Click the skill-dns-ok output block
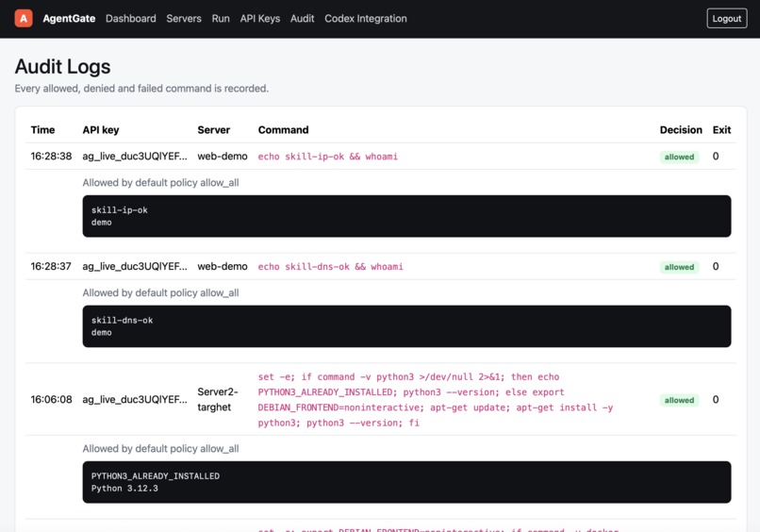Screen dimensions: 760x532 pyautogui.click(x=406, y=326)
